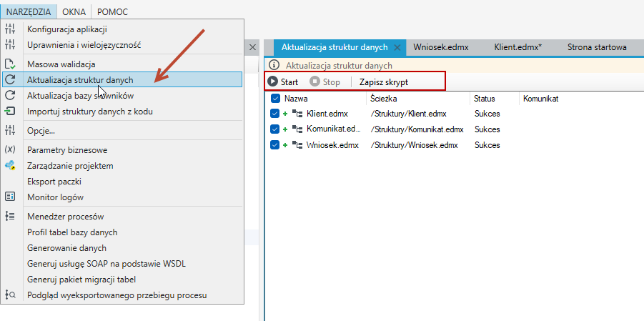Click the import icon beside Importuj struktury danych
This screenshot has height=321, width=644.
[x=10, y=112]
